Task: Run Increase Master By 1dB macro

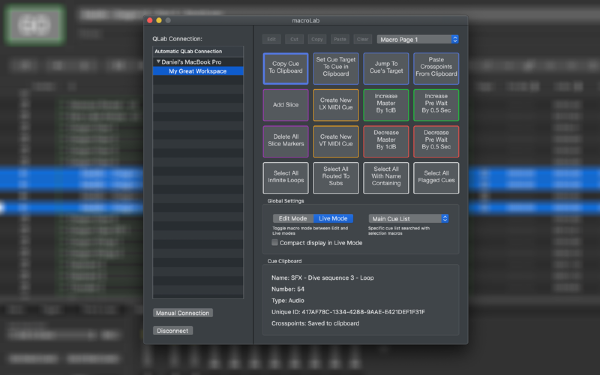Action: [x=386, y=105]
